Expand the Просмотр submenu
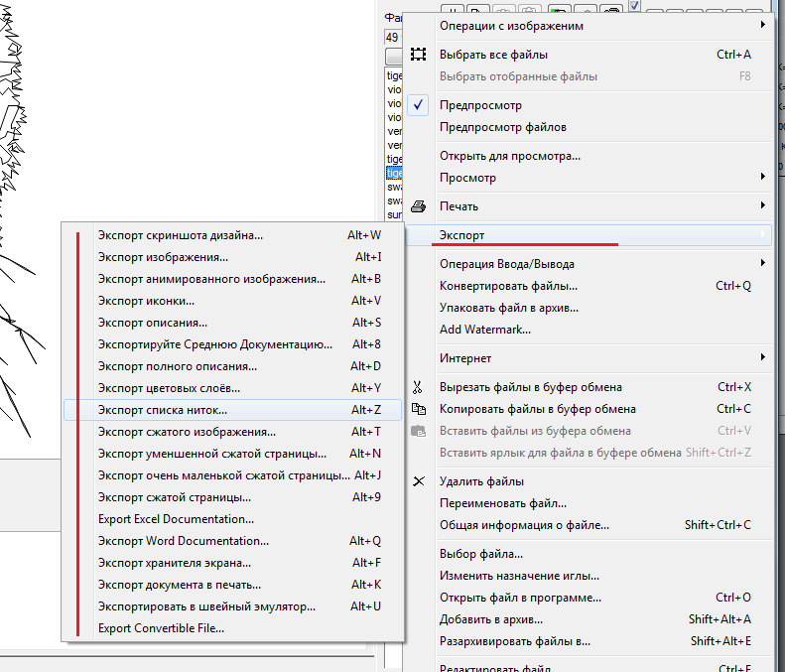 pyautogui.click(x=589, y=178)
